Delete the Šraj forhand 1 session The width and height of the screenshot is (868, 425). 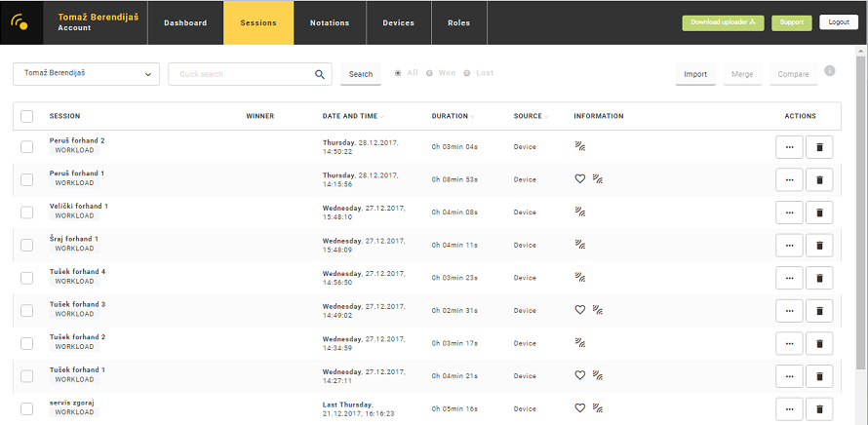[x=819, y=245]
